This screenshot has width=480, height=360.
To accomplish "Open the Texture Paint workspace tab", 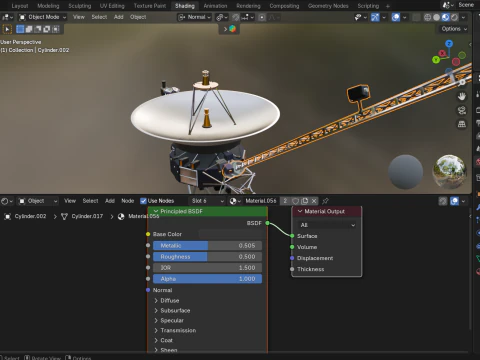I will pos(150,6).
